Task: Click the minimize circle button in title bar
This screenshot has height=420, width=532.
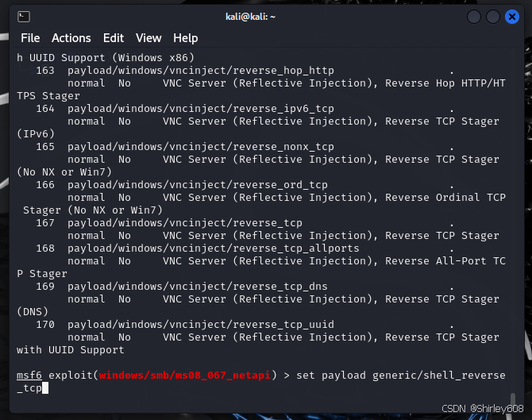Action: [474, 17]
